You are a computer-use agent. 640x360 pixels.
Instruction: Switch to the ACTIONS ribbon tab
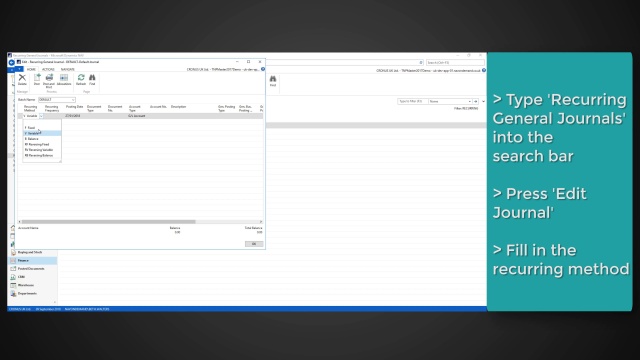[x=48, y=69]
